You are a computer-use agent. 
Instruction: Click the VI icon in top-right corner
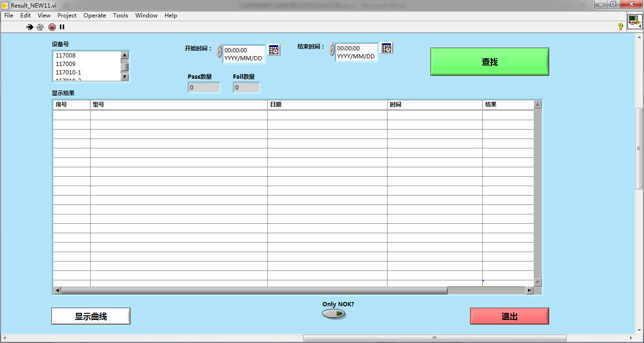pyautogui.click(x=635, y=21)
